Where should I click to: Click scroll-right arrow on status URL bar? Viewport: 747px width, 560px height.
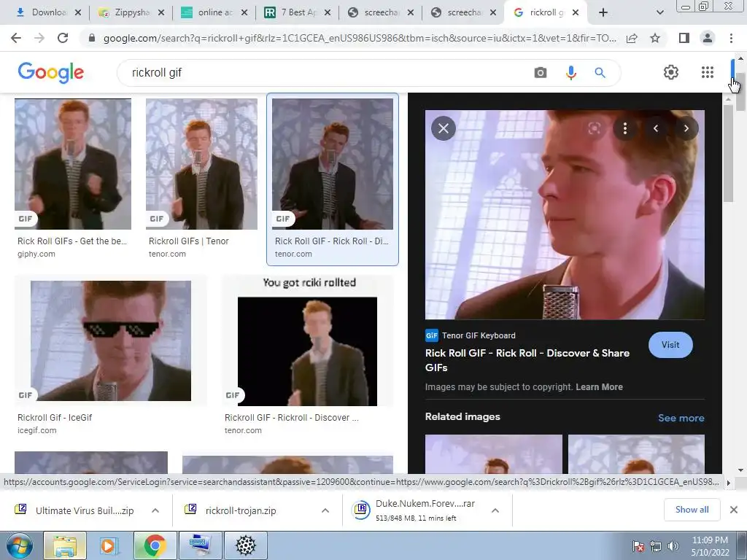point(729,483)
